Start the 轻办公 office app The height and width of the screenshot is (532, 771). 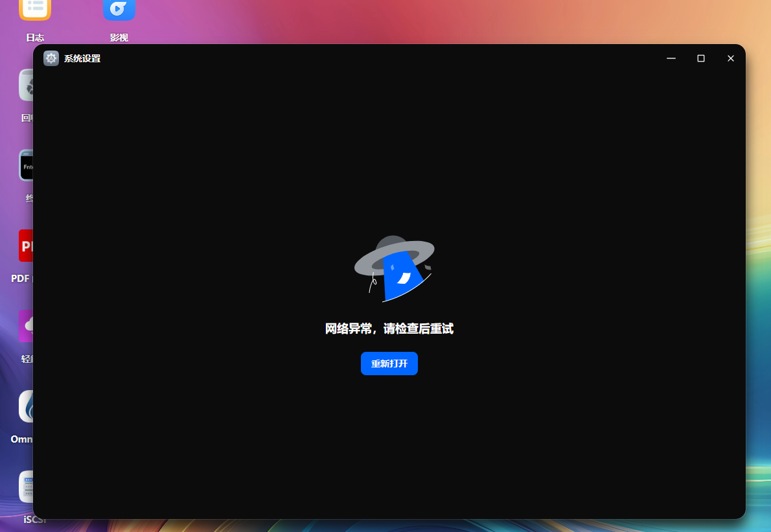26,326
